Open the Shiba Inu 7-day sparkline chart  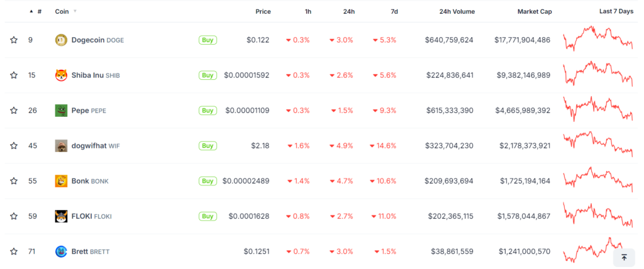(597, 74)
